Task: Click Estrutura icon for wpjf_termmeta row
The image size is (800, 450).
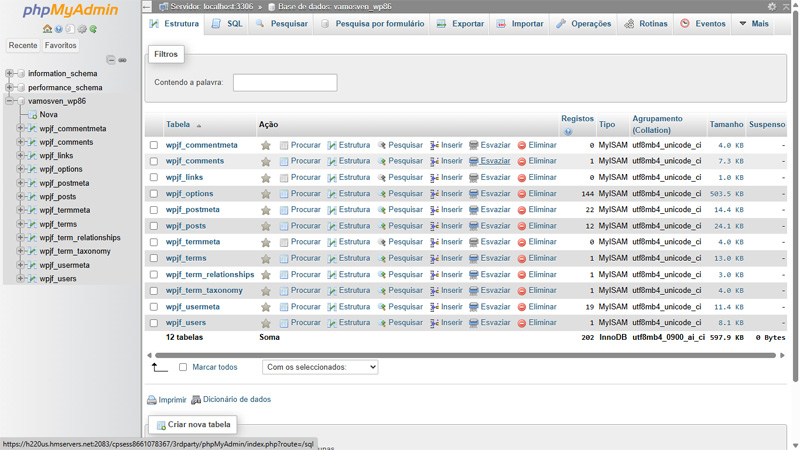Action: click(332, 242)
